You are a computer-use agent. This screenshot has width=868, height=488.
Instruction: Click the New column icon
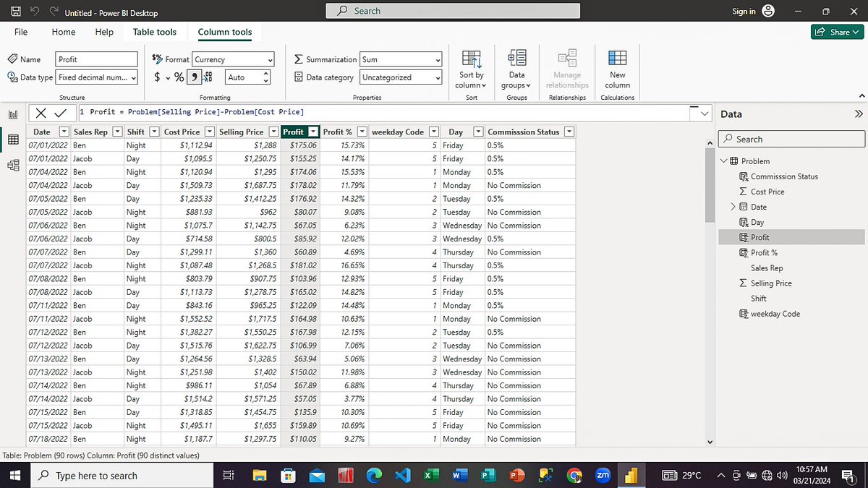click(618, 59)
